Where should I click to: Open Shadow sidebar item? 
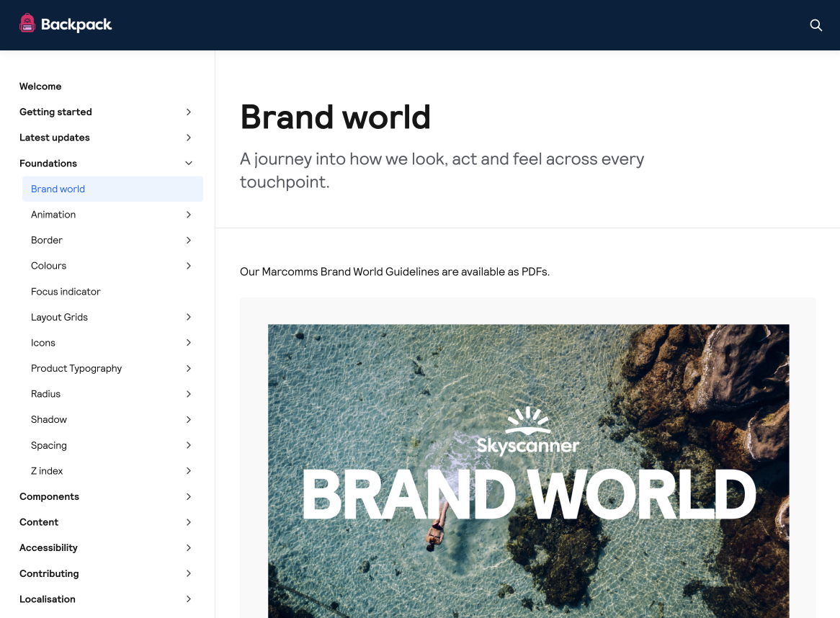(x=49, y=419)
